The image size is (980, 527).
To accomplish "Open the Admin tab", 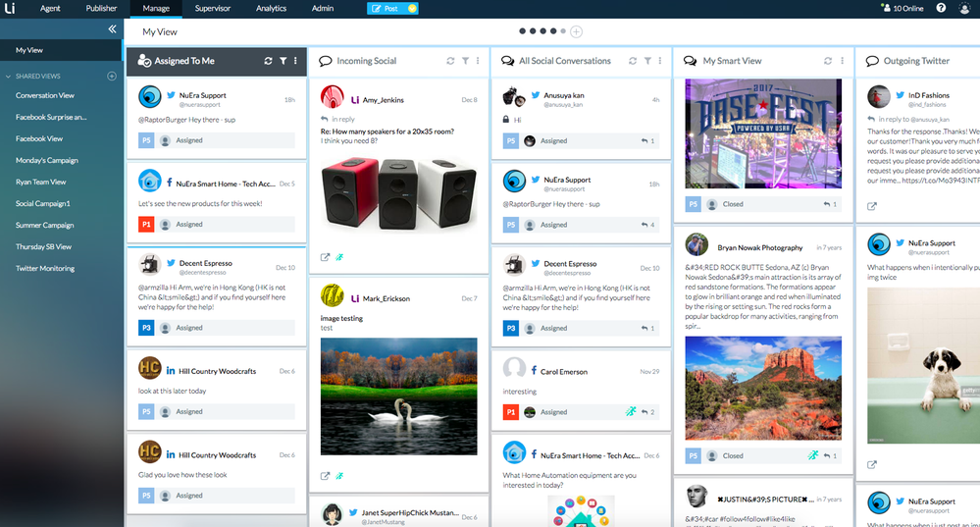I will tap(323, 8).
